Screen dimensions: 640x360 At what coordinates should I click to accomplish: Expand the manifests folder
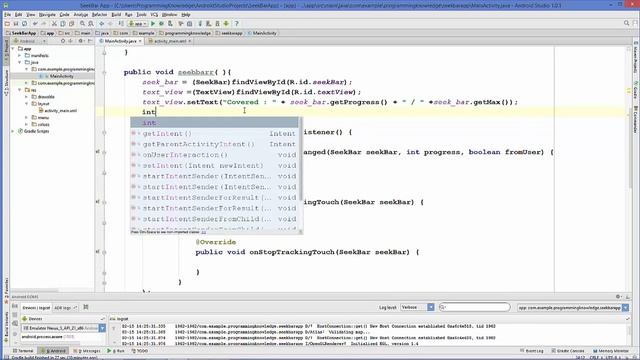point(20,56)
